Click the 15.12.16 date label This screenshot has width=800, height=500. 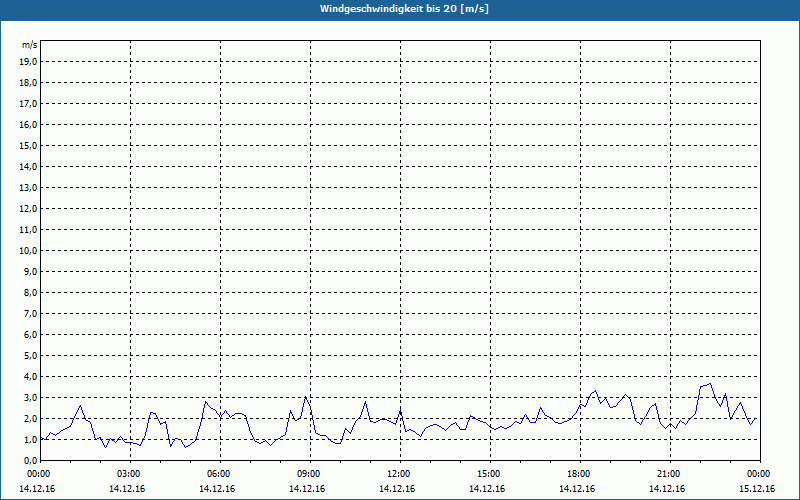point(758,489)
